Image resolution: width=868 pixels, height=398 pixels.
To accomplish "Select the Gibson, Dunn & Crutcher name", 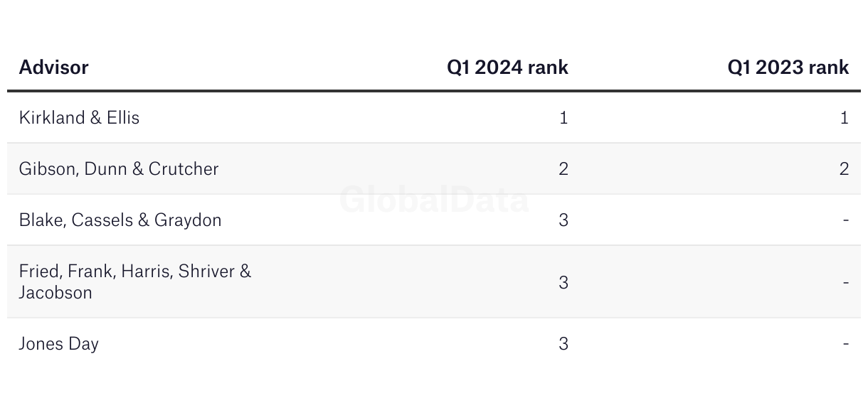I will [119, 169].
